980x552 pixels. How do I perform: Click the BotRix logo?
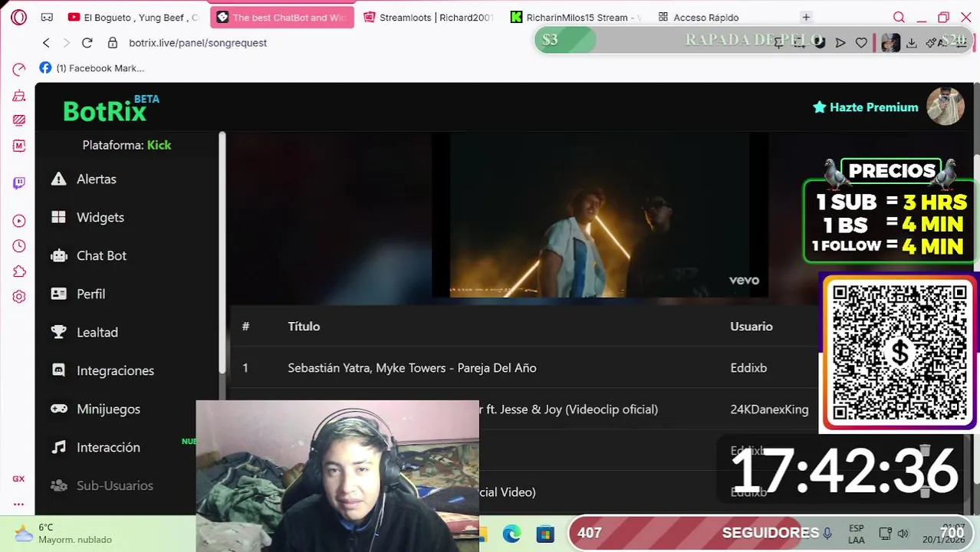111,110
